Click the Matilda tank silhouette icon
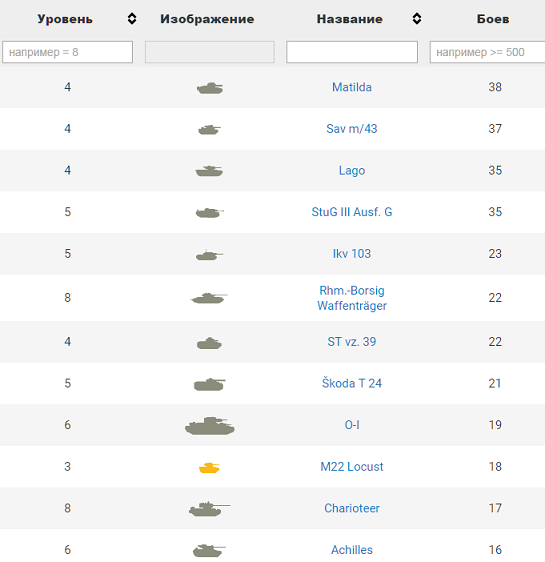The height and width of the screenshot is (562, 545). (210, 88)
